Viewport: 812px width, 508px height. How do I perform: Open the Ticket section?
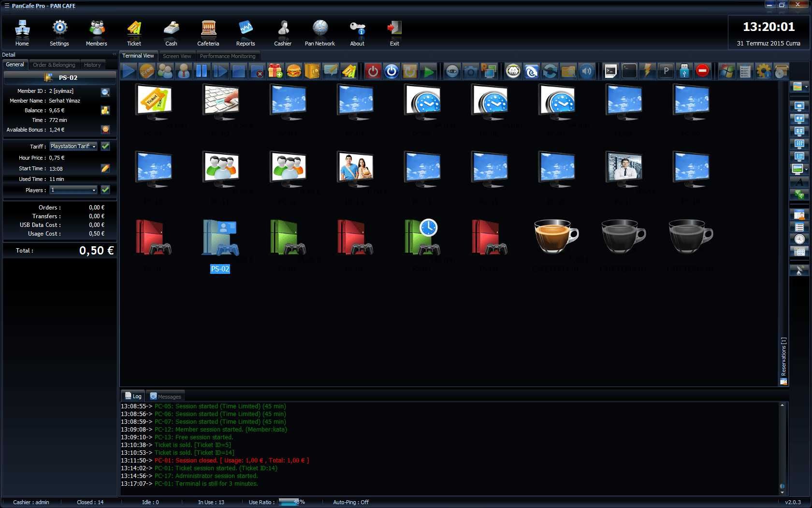(x=134, y=33)
